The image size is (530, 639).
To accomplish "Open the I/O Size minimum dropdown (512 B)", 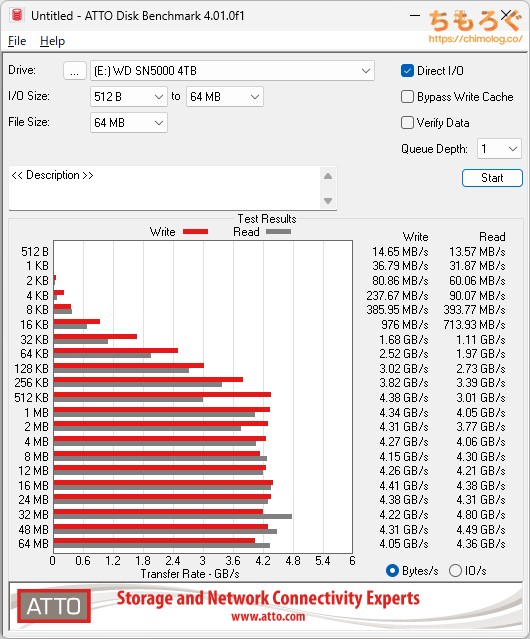I will pos(128,97).
